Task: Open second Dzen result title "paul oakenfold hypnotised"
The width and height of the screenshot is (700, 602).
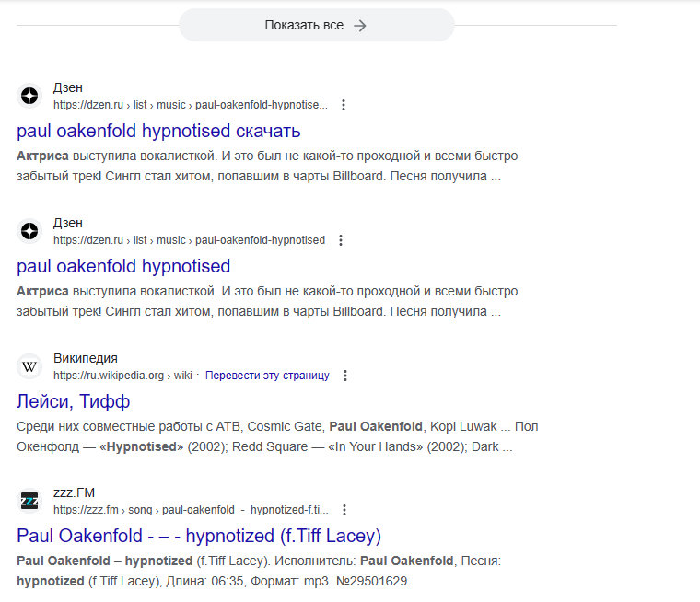Action: [x=123, y=266]
